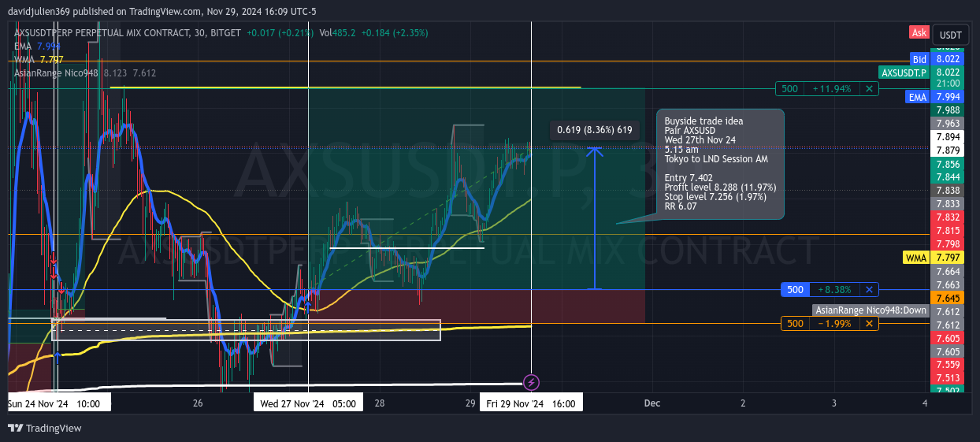Select the EMA indicator legend entry
Image resolution: width=980 pixels, height=442 pixels.
[x=36, y=46]
